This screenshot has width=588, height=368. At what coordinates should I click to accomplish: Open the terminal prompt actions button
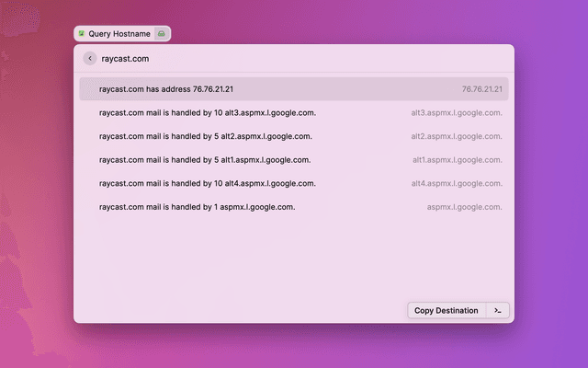tap(497, 311)
